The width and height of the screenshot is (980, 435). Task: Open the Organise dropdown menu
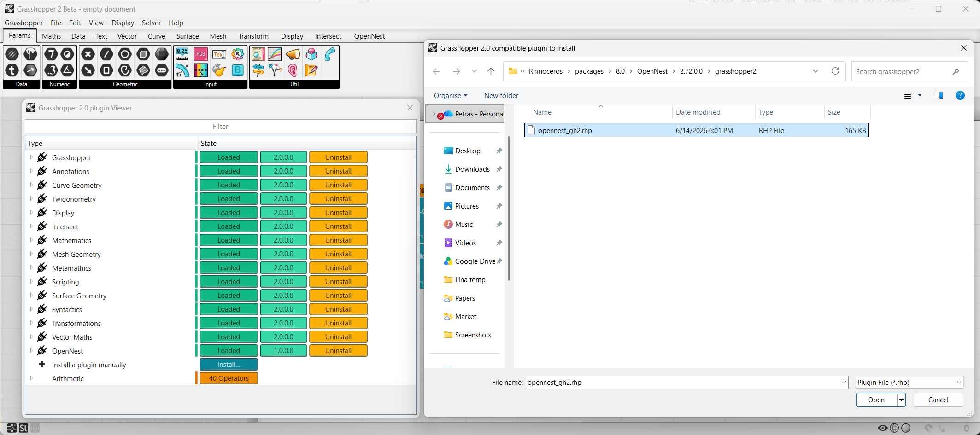coord(451,96)
